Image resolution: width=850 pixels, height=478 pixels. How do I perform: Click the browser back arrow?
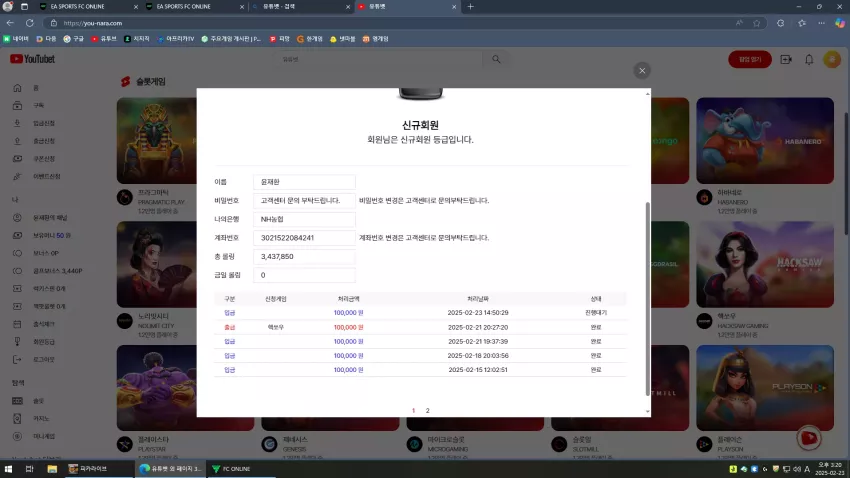[10, 23]
